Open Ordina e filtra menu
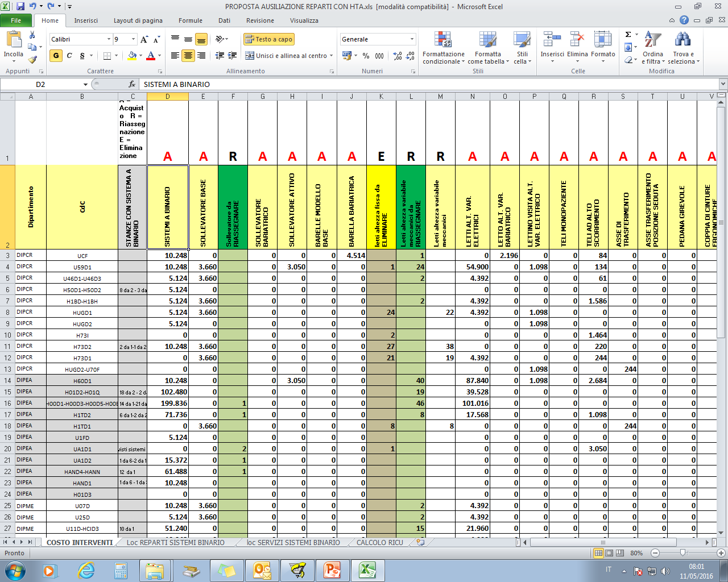728x582 pixels. tap(653, 48)
